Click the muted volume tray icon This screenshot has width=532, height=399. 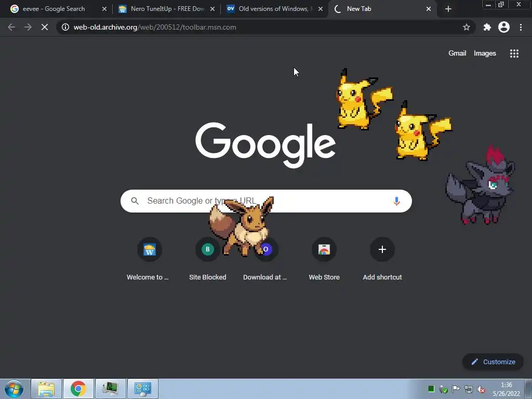tap(481, 389)
